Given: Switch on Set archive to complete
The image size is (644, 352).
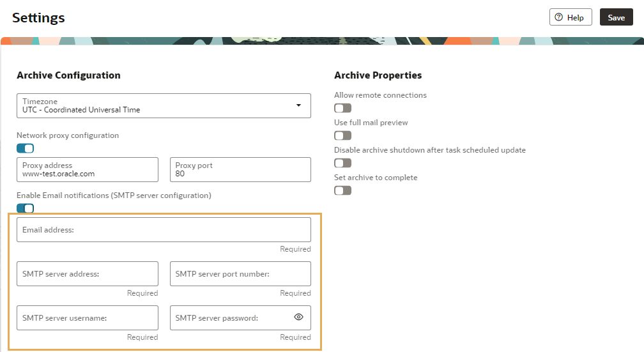Looking at the screenshot, I should click(x=342, y=190).
